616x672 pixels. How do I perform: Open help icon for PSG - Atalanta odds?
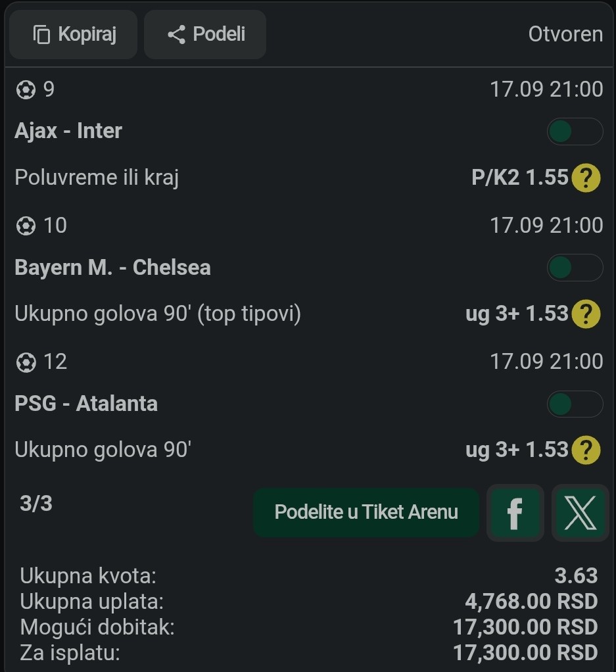click(x=586, y=450)
